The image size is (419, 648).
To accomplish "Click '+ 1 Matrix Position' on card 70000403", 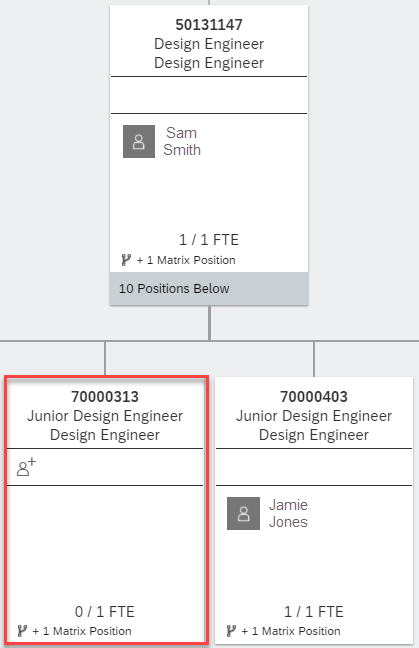I will coord(291,631).
